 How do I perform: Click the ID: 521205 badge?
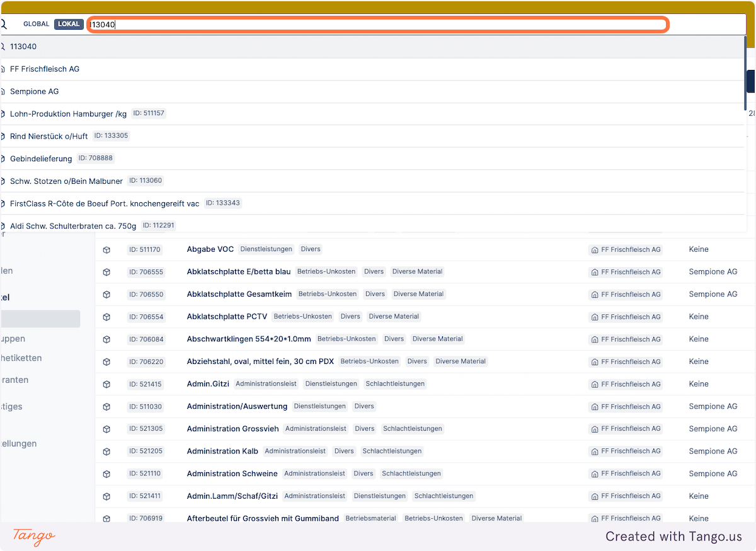click(x=146, y=452)
